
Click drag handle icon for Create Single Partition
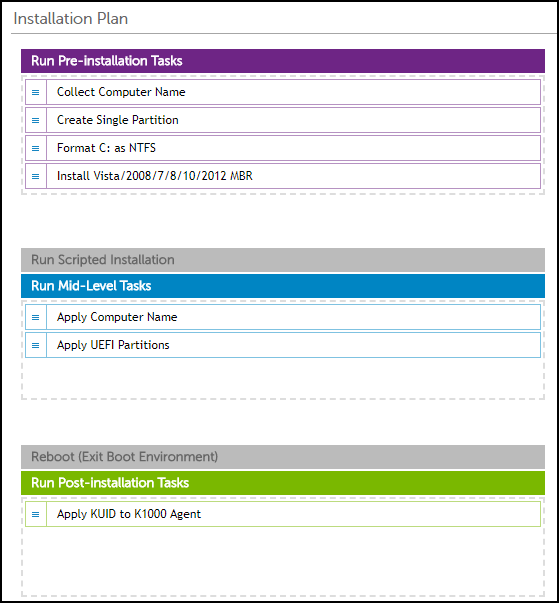tap(35, 120)
